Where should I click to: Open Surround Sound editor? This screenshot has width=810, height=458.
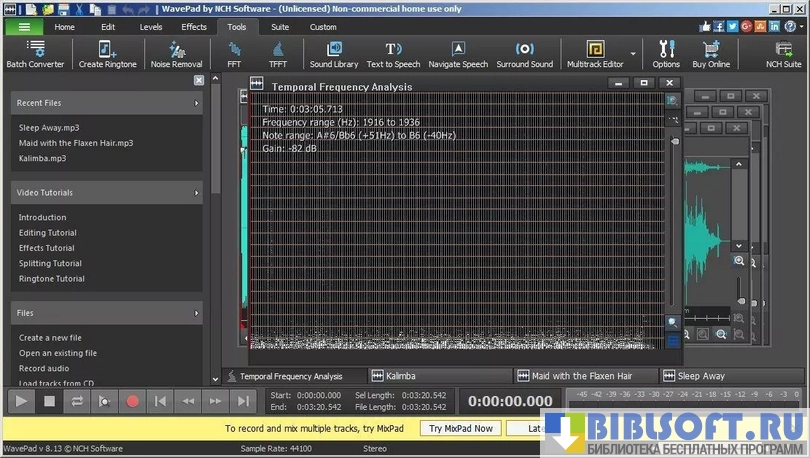tap(524, 54)
